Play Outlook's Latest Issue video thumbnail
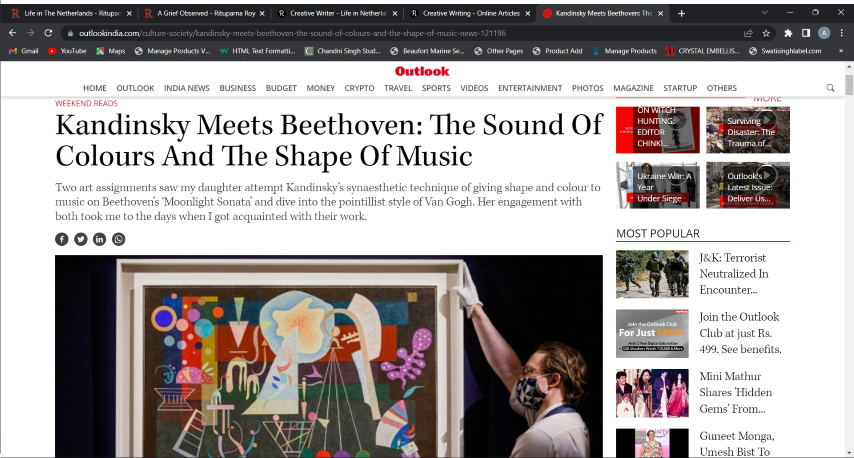 [x=748, y=185]
